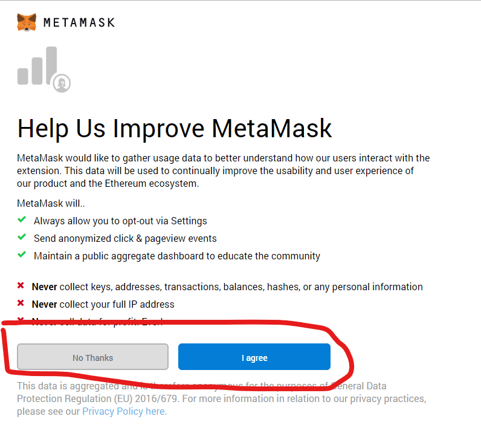Click the METAMASK wordmark text
The height and width of the screenshot is (448, 481).
click(x=79, y=23)
